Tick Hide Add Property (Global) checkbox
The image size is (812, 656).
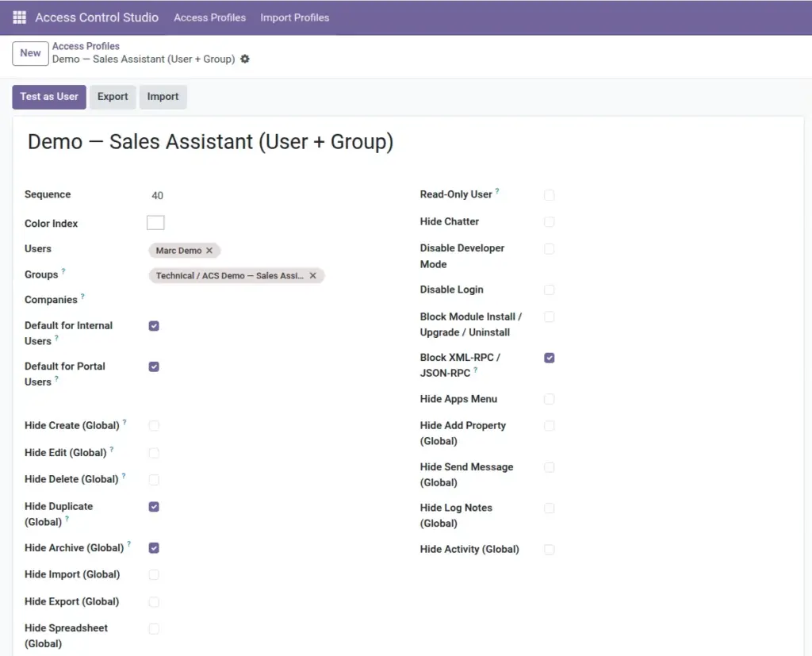pos(550,426)
